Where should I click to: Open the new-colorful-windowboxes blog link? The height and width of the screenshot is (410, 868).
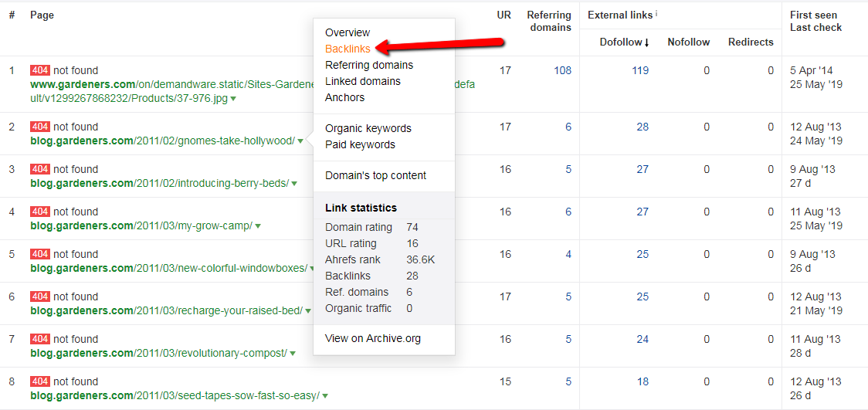click(169, 269)
